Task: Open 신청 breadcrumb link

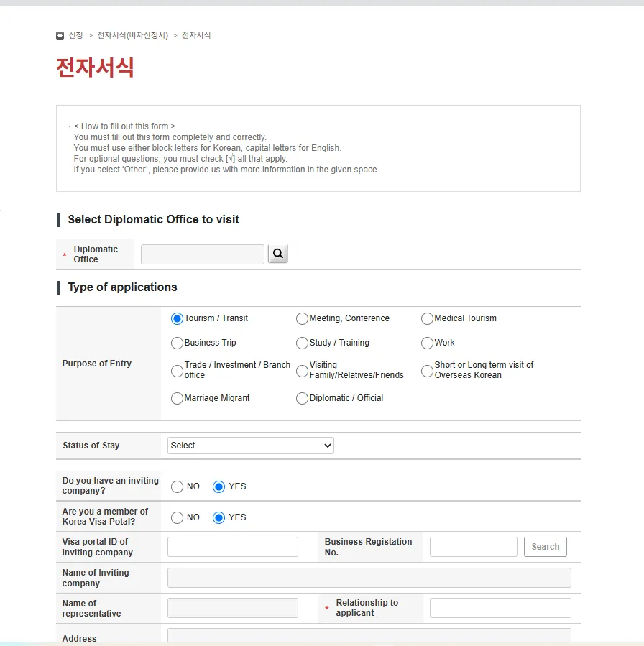Action: pyautogui.click(x=75, y=35)
